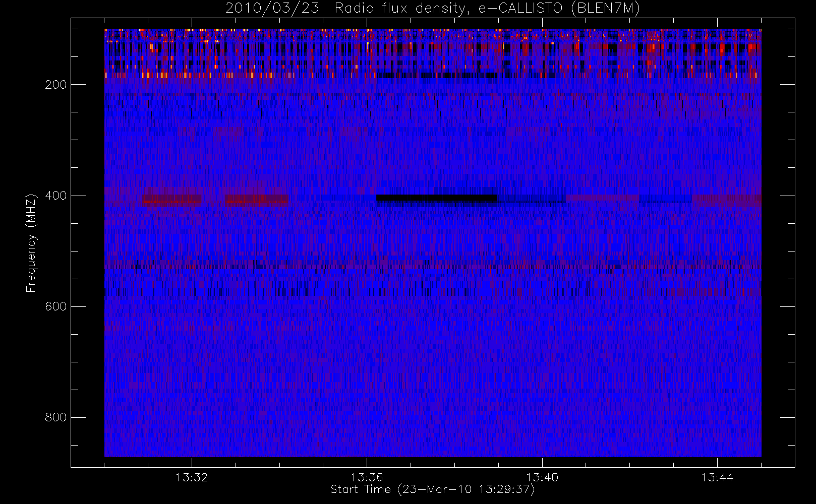This screenshot has width=816, height=504.
Task: Click the 600 frequency tick label
Action: tap(56, 306)
